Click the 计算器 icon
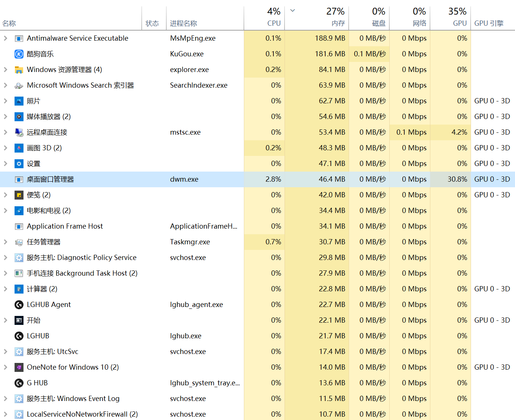The height and width of the screenshot is (420, 515). pyautogui.click(x=19, y=289)
